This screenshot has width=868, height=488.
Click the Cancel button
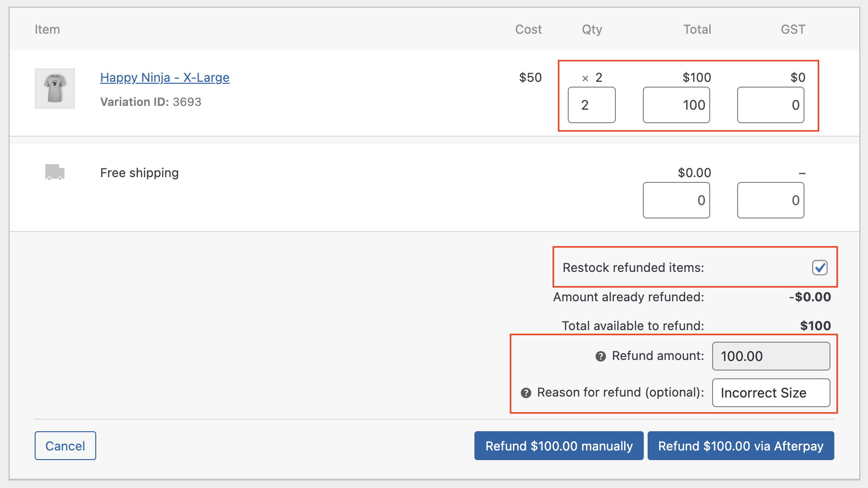[65, 446]
